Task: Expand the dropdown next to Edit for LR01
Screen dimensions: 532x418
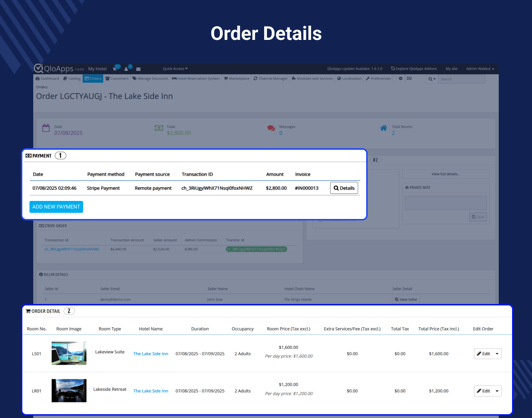Action: pos(497,391)
